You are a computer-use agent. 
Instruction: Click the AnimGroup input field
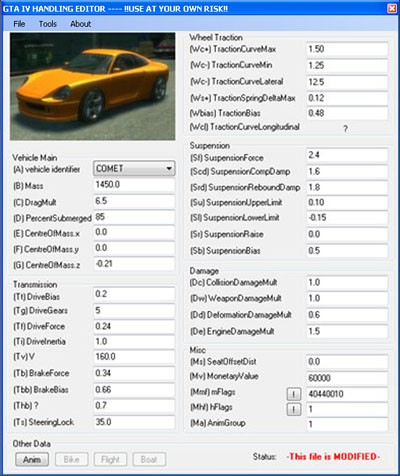click(347, 424)
